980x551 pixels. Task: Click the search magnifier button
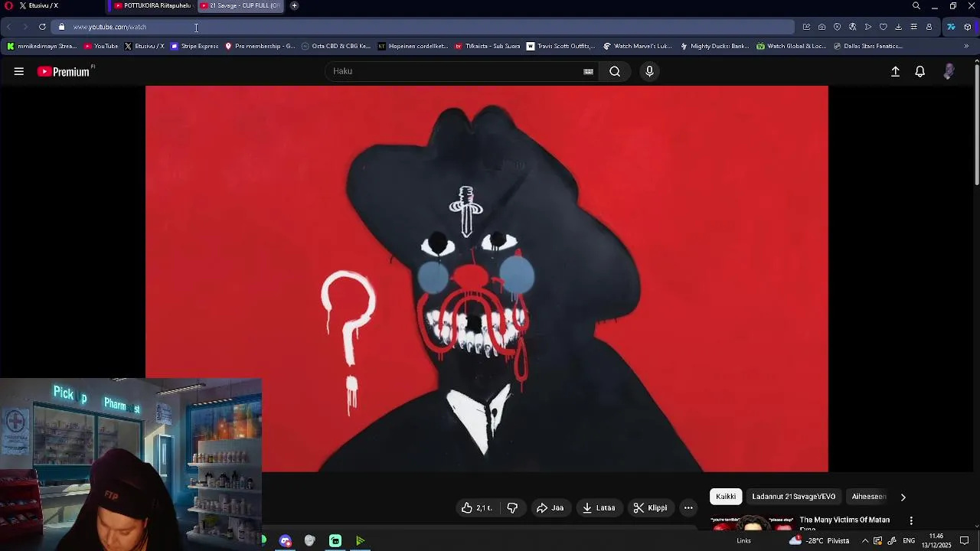pyautogui.click(x=615, y=71)
